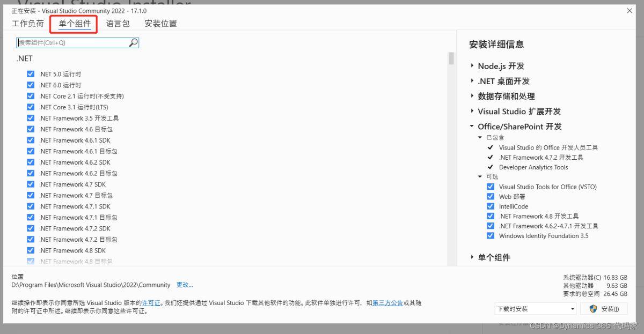Toggle the .NET Framework 4.8 SDK checkbox
This screenshot has width=644, height=334.
point(31,250)
